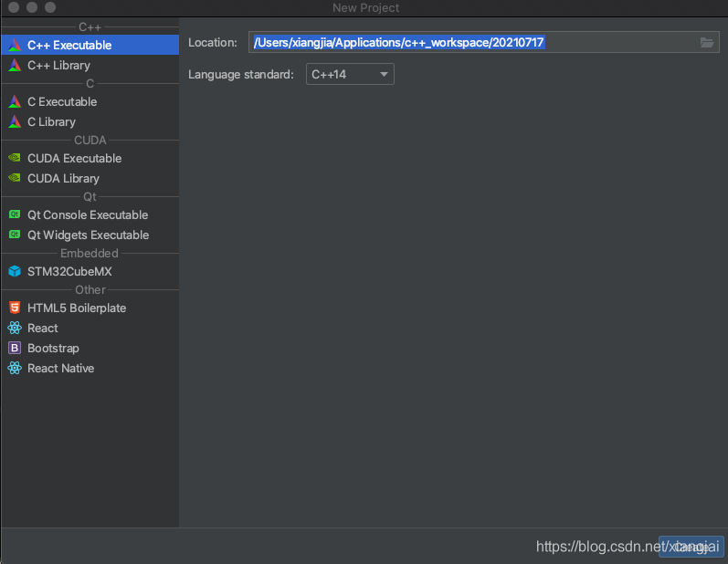This screenshot has width=728, height=564.
Task: Choose the Bootstrap project type
Action: click(90, 348)
